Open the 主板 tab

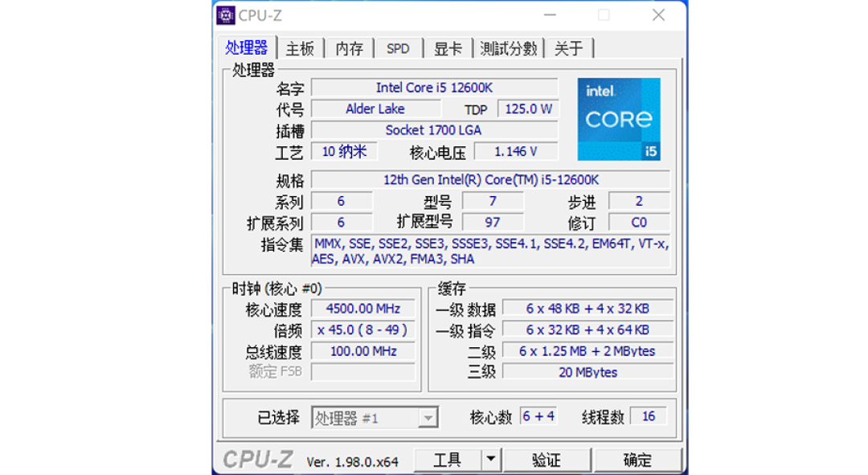(x=300, y=49)
